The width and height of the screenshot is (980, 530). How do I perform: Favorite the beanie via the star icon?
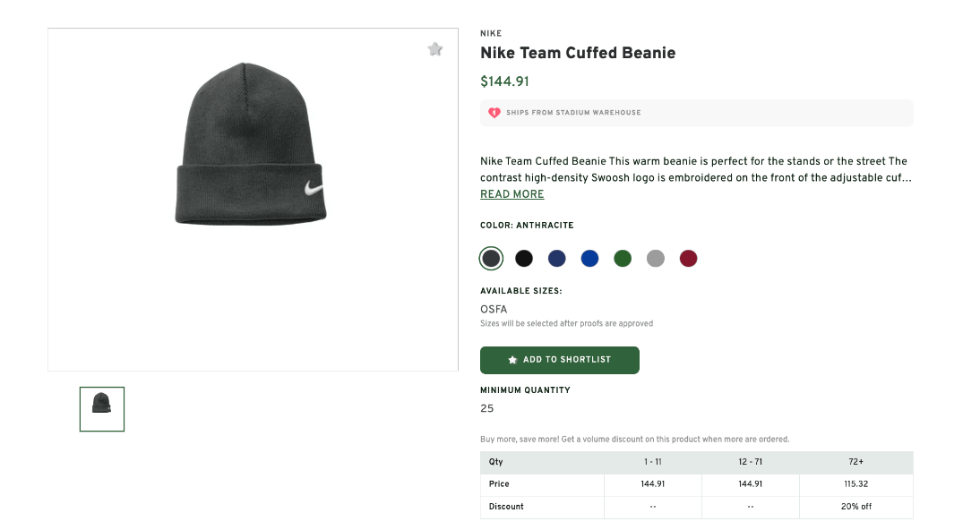point(435,49)
